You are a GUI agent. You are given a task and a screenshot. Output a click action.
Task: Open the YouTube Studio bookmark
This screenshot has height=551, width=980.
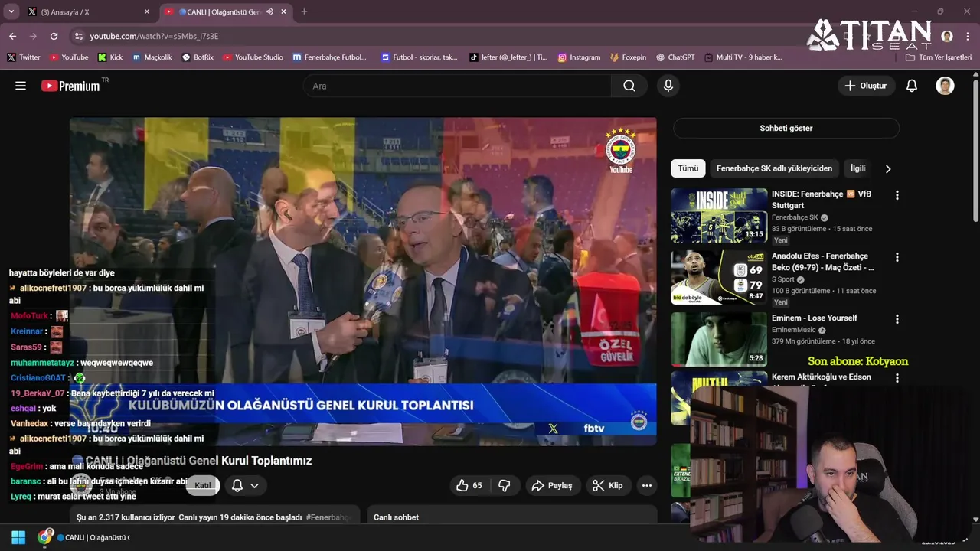coord(253,57)
